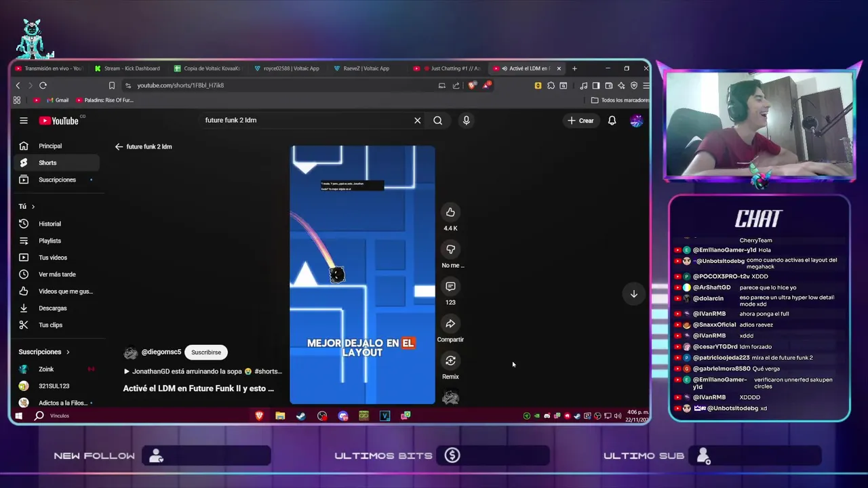Click the Crear button
This screenshot has height=488, width=868.
(580, 121)
